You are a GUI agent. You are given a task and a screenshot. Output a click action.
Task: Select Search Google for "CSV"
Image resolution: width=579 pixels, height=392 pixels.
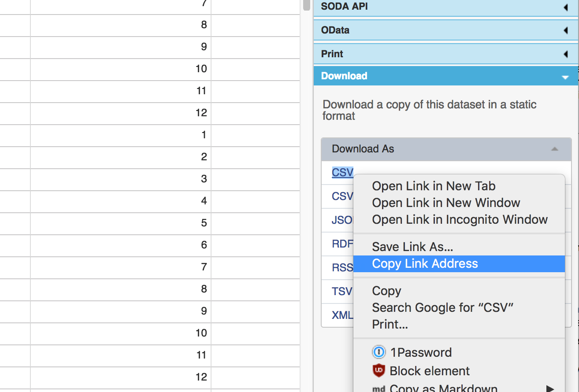point(443,307)
